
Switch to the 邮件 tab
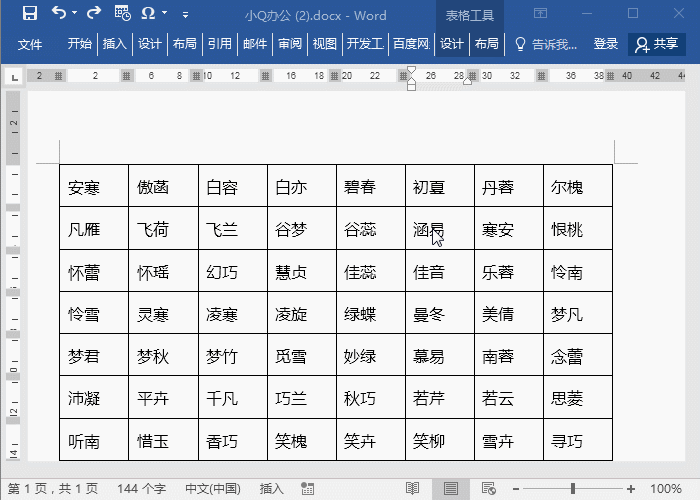[x=255, y=44]
